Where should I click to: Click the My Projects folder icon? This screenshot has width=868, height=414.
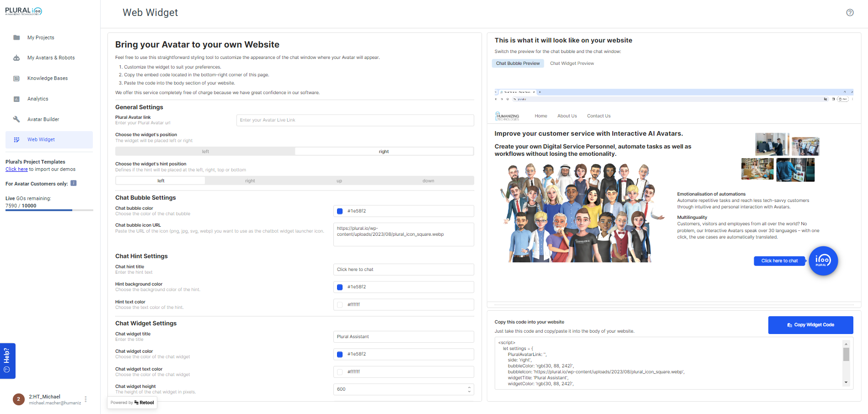[x=16, y=37]
